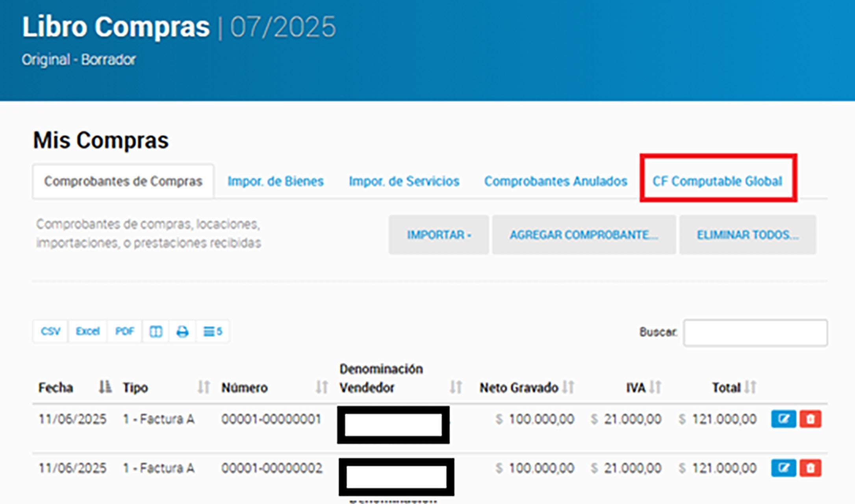Delete invoice 00001-00000001 with the red trash icon

pyautogui.click(x=810, y=419)
